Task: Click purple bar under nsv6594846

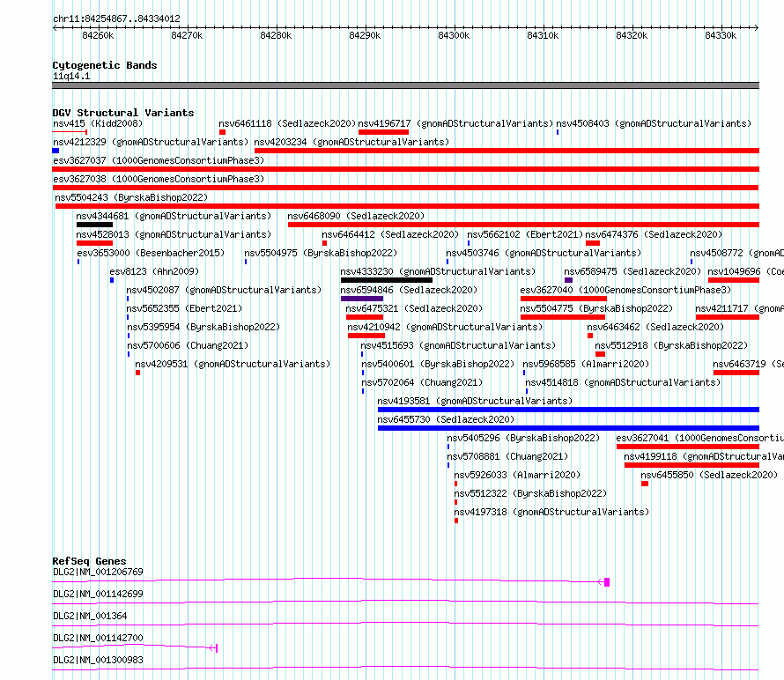Action: click(x=362, y=299)
